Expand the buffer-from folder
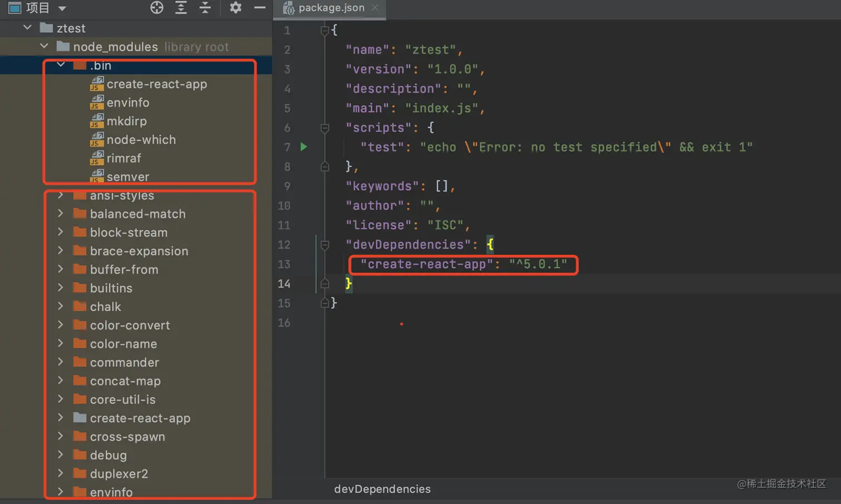This screenshot has height=504, width=841. click(61, 269)
